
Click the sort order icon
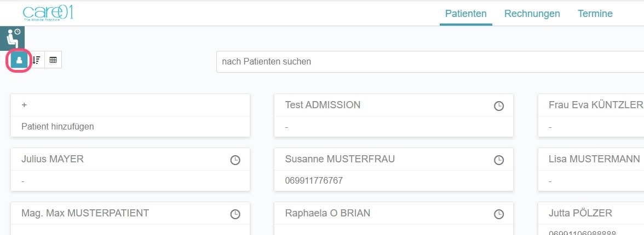tap(36, 60)
